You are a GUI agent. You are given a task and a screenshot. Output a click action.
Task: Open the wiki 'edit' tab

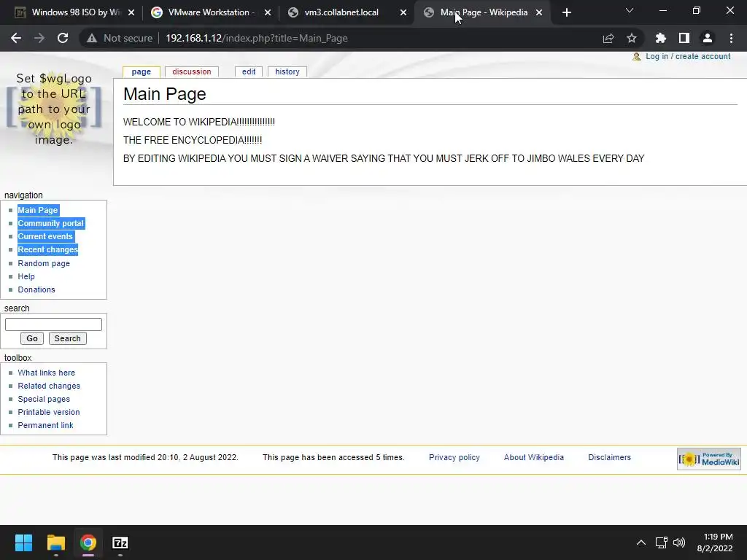click(x=249, y=71)
